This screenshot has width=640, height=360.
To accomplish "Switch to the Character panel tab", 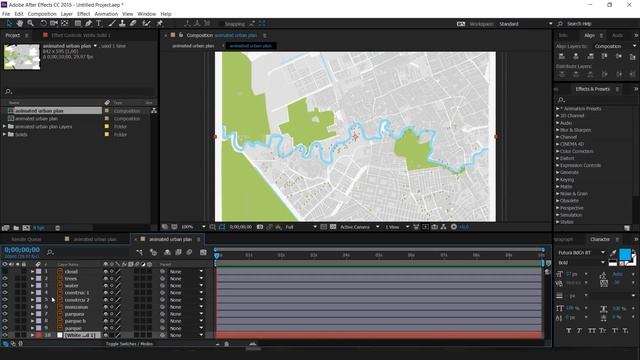I will coord(600,239).
